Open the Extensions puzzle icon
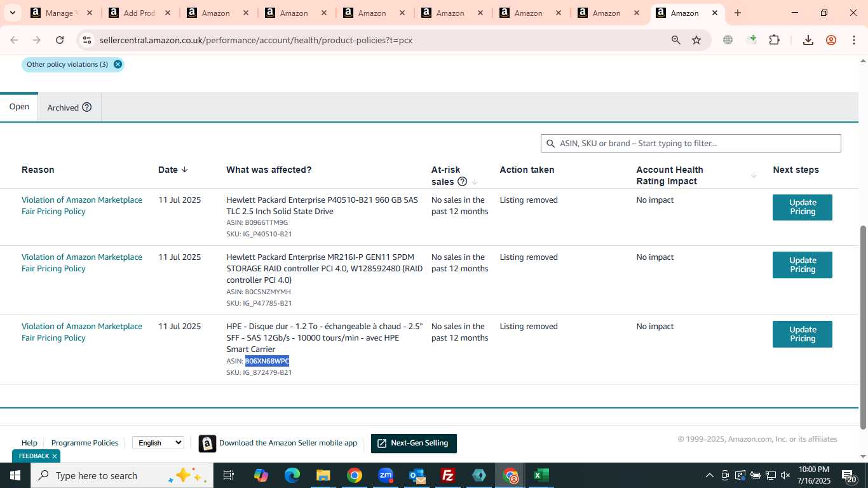Viewport: 868px width, 488px height. (x=774, y=40)
